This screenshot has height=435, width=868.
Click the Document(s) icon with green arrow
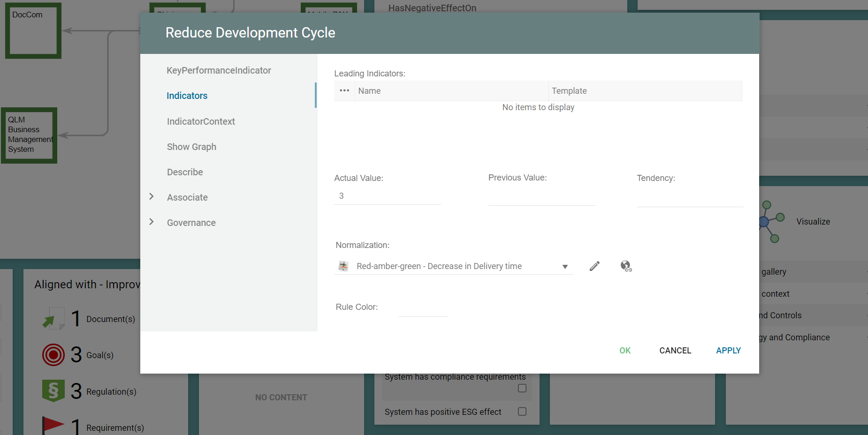[53, 319]
